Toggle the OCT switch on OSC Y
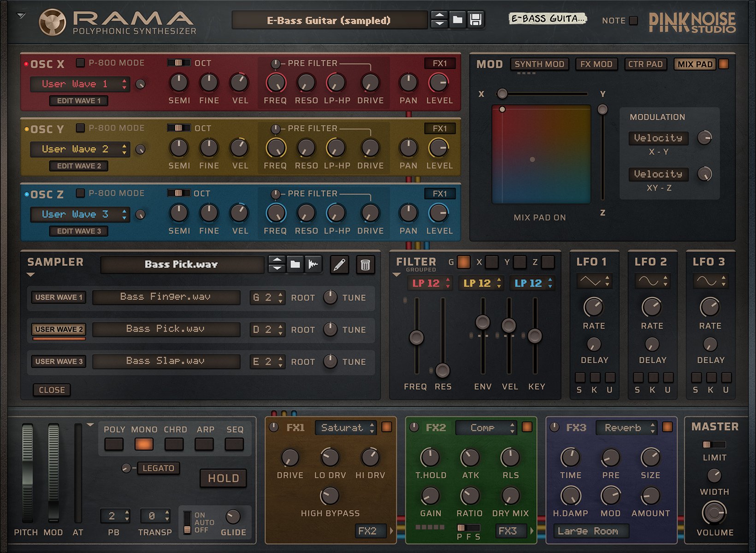 (x=180, y=128)
